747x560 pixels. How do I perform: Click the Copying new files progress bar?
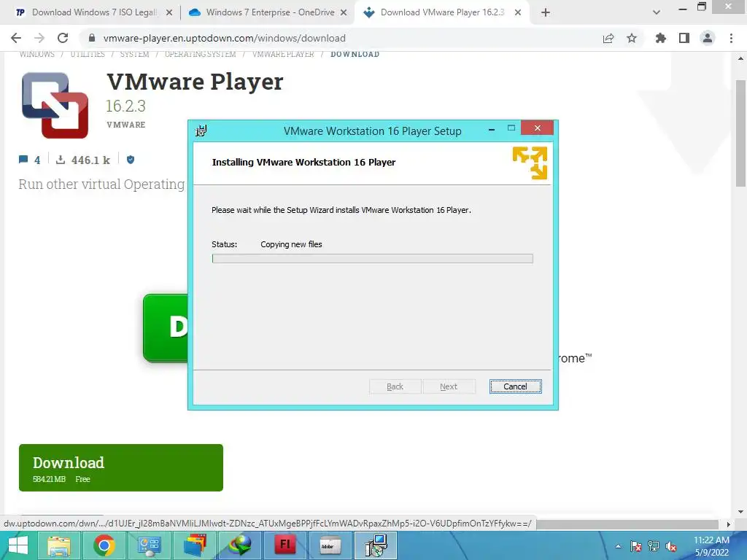tap(373, 259)
